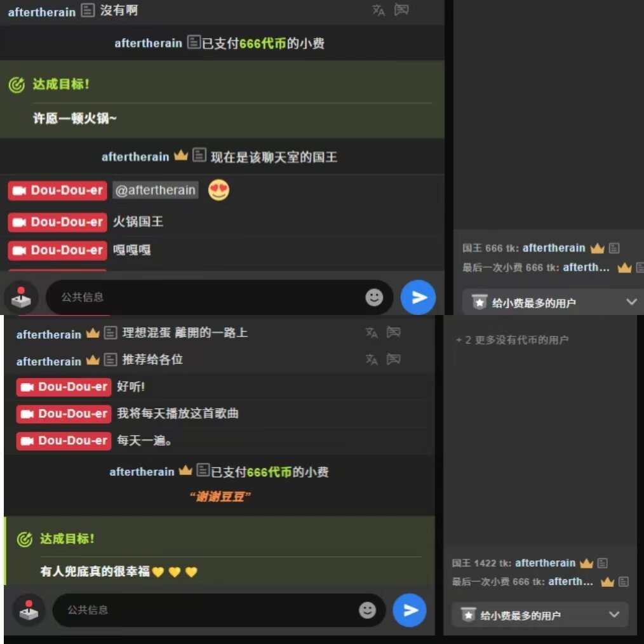This screenshot has height=644, width=644.
Task: Translate the 理想混蛋 離開的一路上 message
Action: click(x=372, y=332)
